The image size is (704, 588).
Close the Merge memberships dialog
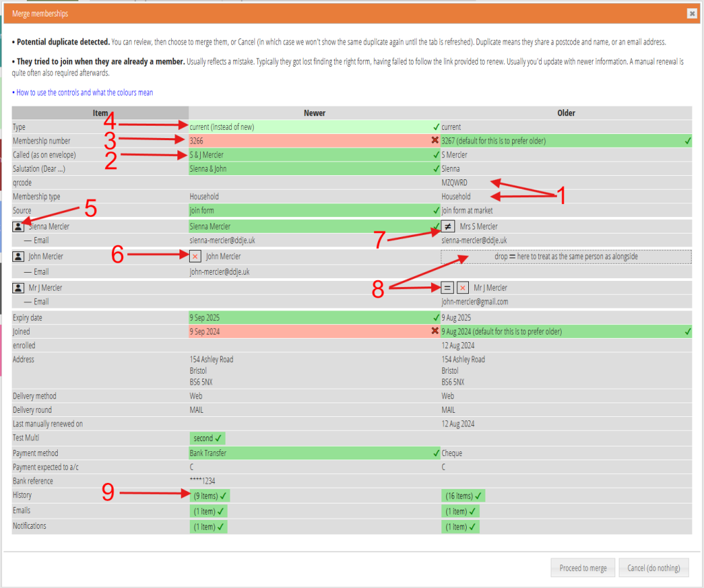pos(692,14)
